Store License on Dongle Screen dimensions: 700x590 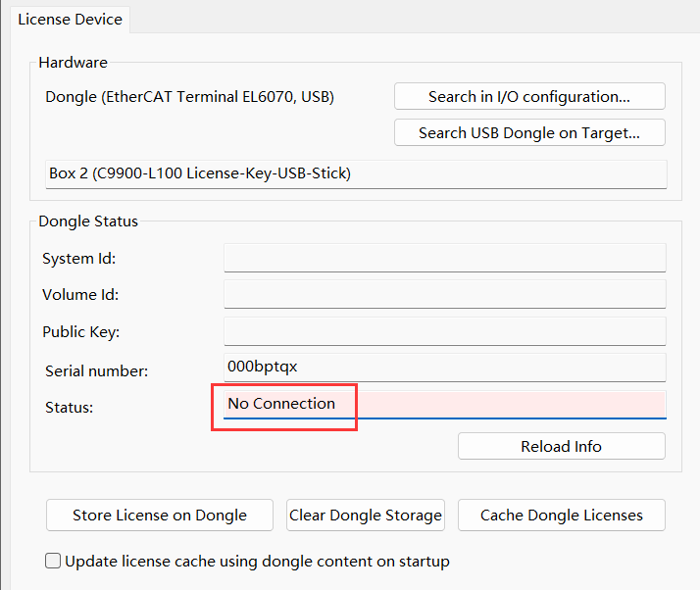[x=160, y=515]
